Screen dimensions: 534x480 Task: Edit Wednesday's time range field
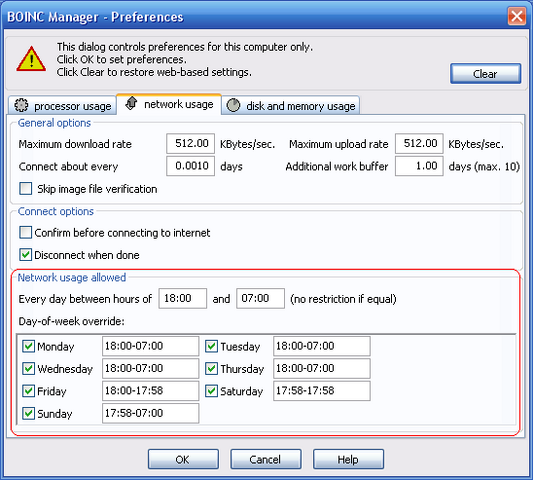click(151, 368)
